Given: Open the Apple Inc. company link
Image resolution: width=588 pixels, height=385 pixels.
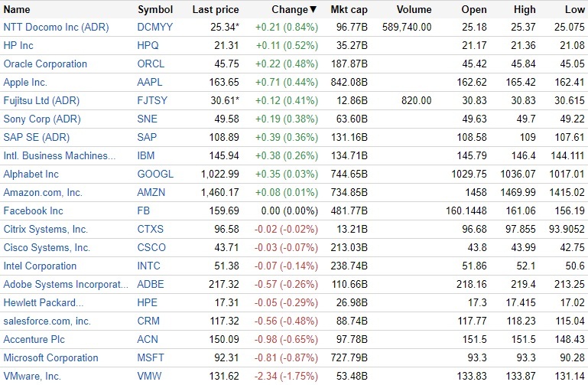Looking at the screenshot, I should point(25,83).
